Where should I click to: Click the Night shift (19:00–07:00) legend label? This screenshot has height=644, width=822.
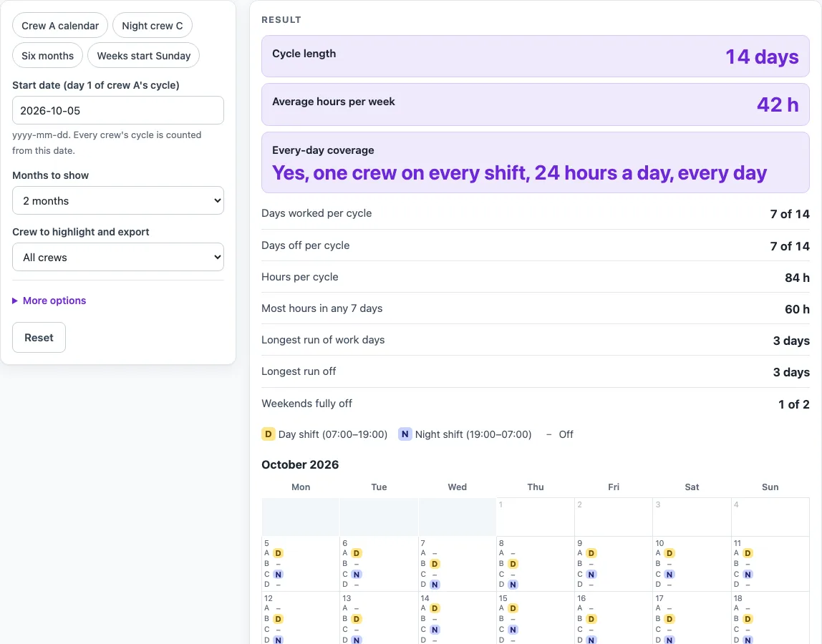point(473,434)
